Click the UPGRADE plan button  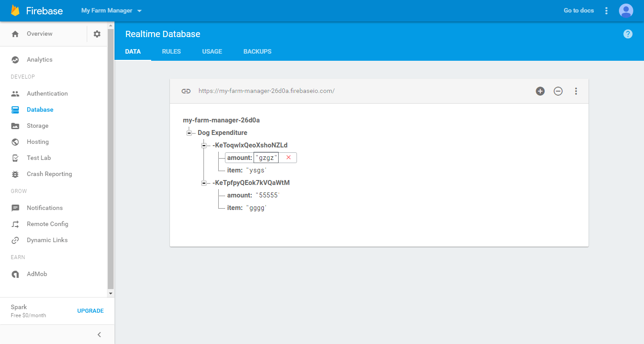pyautogui.click(x=90, y=311)
